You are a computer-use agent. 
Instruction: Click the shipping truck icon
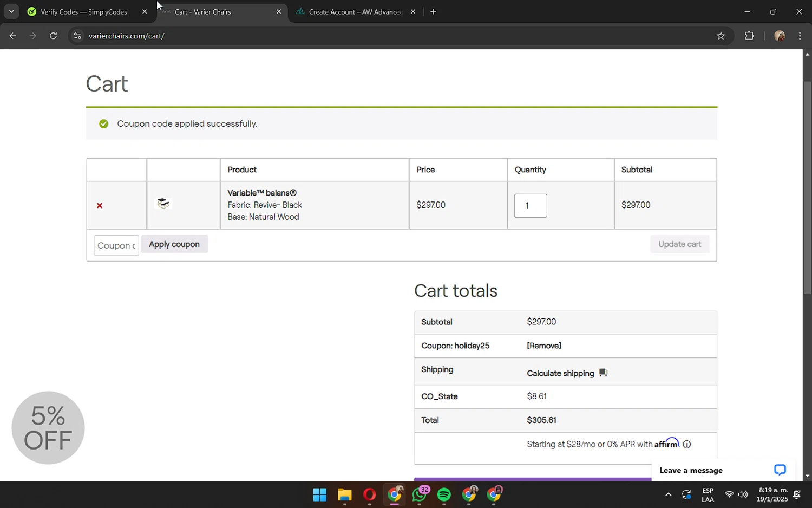603,373
